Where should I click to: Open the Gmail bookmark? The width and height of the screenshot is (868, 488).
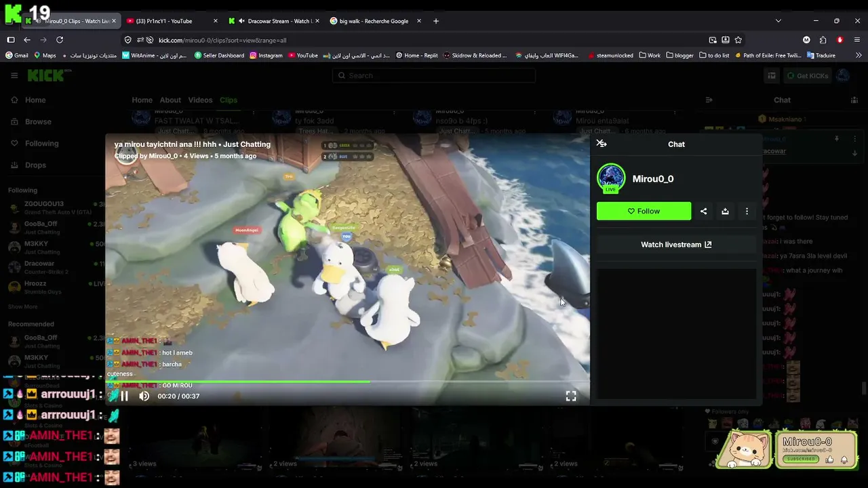coord(17,56)
